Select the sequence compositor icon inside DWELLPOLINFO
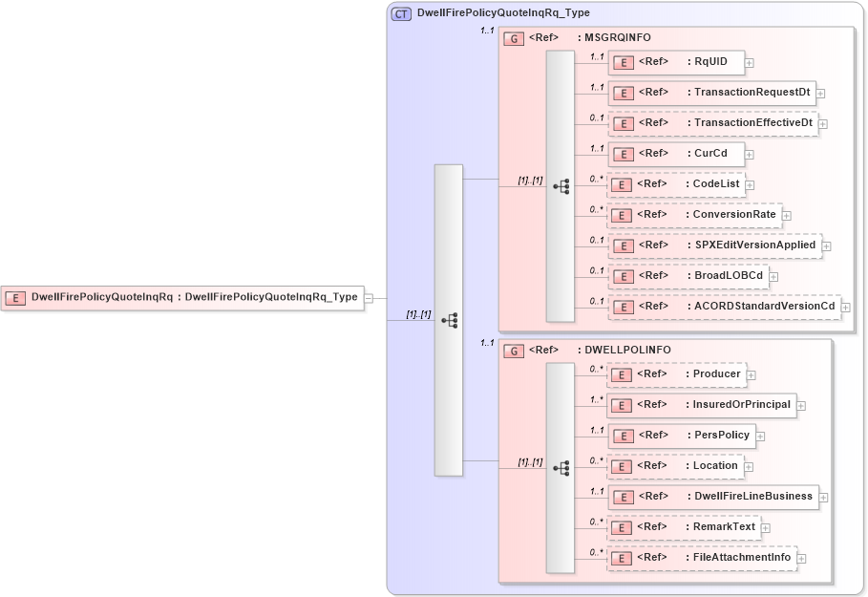The image size is (868, 597). (x=561, y=466)
